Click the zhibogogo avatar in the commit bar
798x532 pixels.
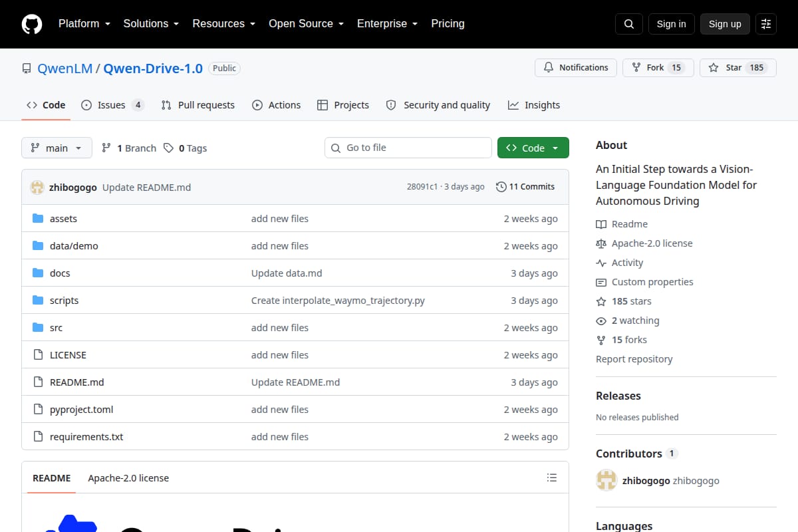37,187
